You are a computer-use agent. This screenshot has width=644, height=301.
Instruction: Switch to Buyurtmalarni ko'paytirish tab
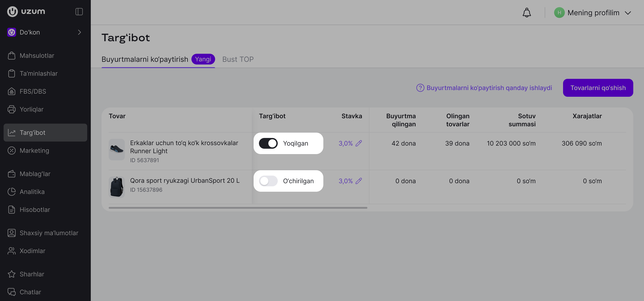tap(158, 59)
